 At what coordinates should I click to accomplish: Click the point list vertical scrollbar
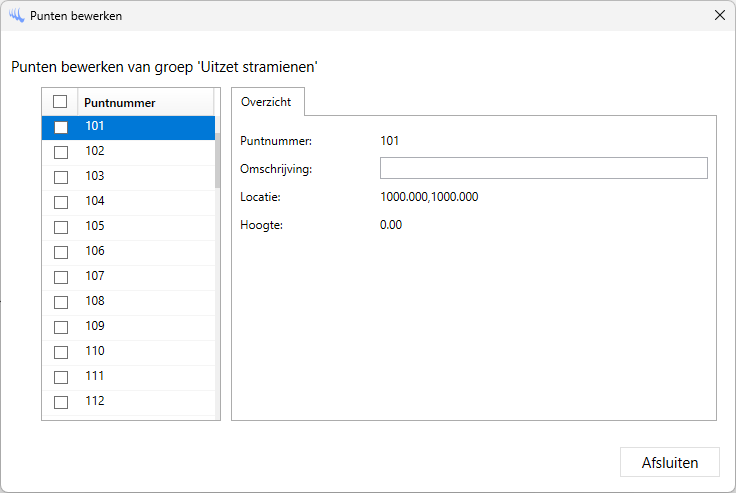tap(217, 160)
